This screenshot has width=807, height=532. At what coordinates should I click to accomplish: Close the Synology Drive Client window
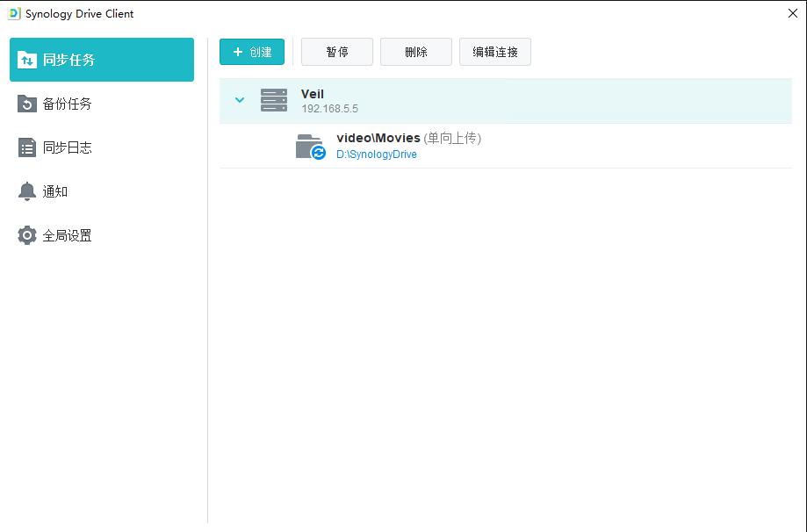[x=793, y=13]
